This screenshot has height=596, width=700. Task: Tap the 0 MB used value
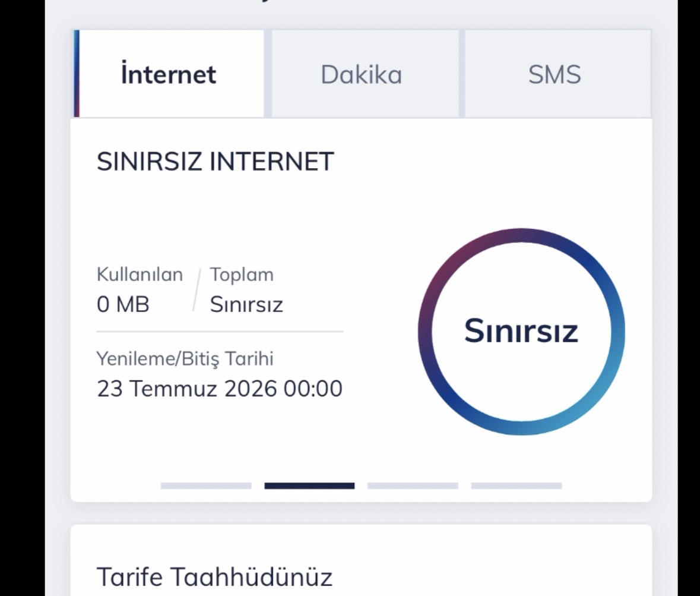(123, 305)
